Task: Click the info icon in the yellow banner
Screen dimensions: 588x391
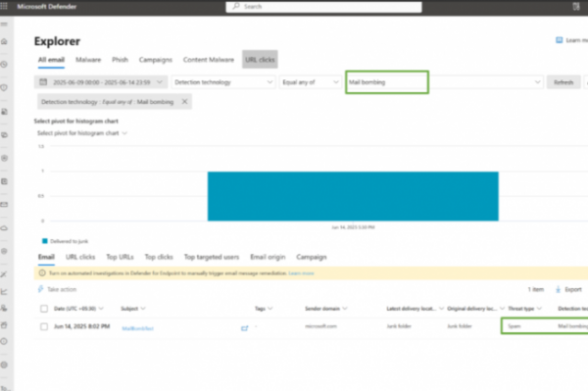Action: click(x=42, y=272)
